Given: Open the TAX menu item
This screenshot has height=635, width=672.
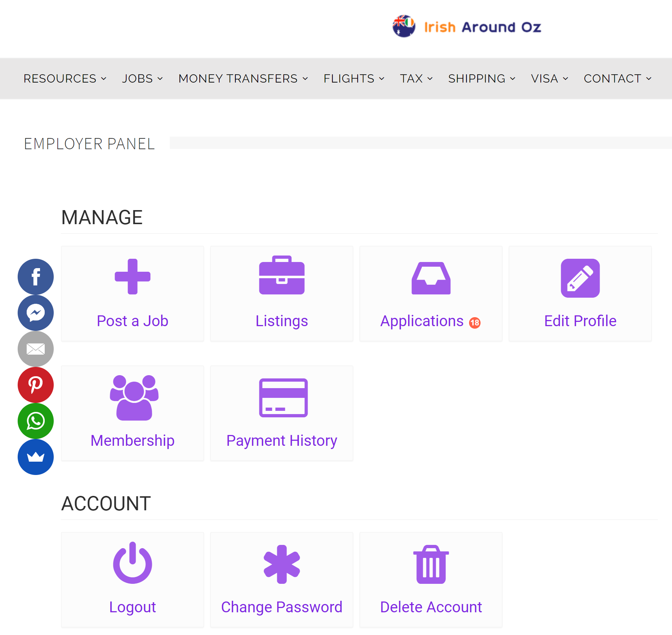Looking at the screenshot, I should point(411,79).
